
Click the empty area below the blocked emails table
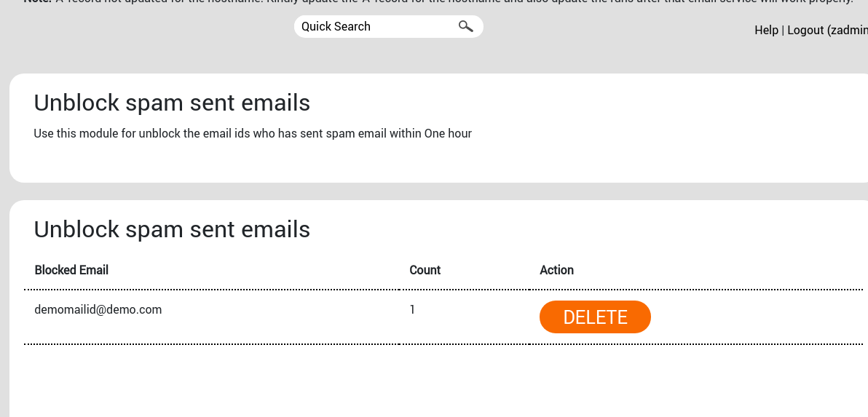tap(437, 382)
